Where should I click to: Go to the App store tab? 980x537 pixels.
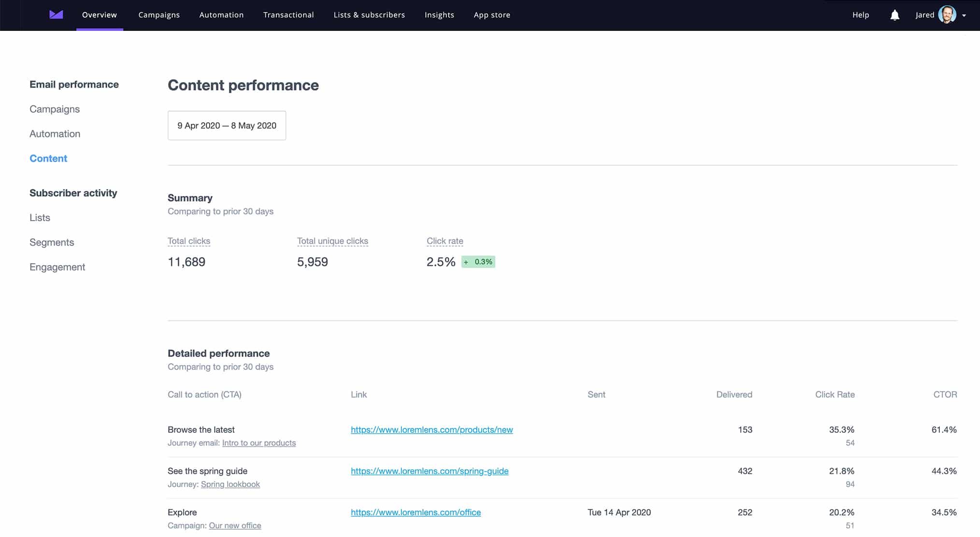[492, 15]
